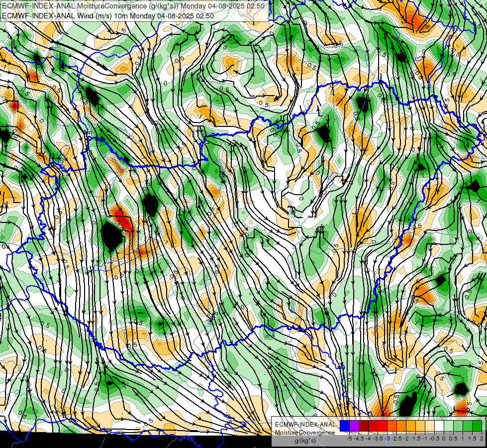Click the white legend swatch
Screen dimensions: 487x448
click(x=439, y=426)
